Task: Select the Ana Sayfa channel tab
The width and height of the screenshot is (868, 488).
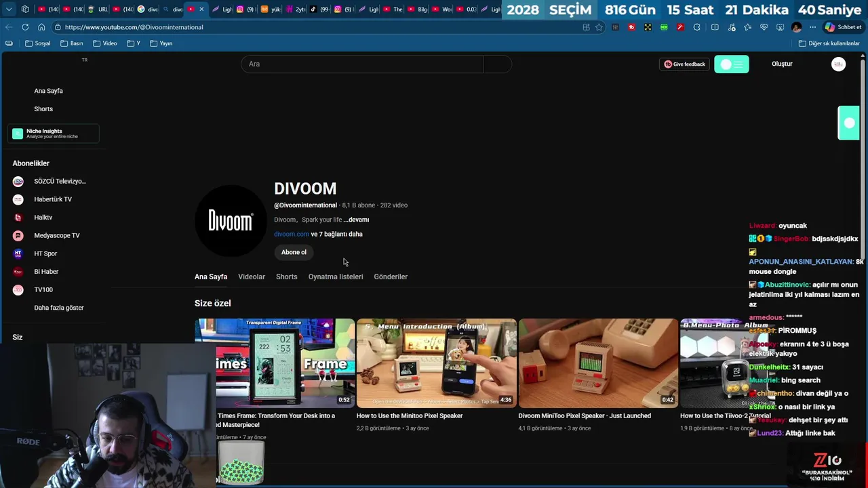Action: [x=211, y=277]
